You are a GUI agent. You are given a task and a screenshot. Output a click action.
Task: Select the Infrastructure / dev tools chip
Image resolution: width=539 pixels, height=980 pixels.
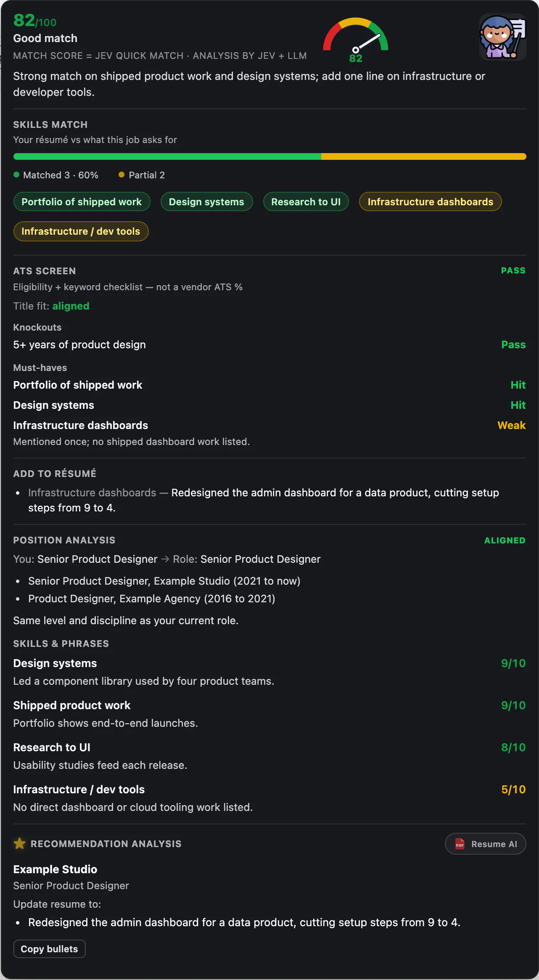pyautogui.click(x=81, y=231)
